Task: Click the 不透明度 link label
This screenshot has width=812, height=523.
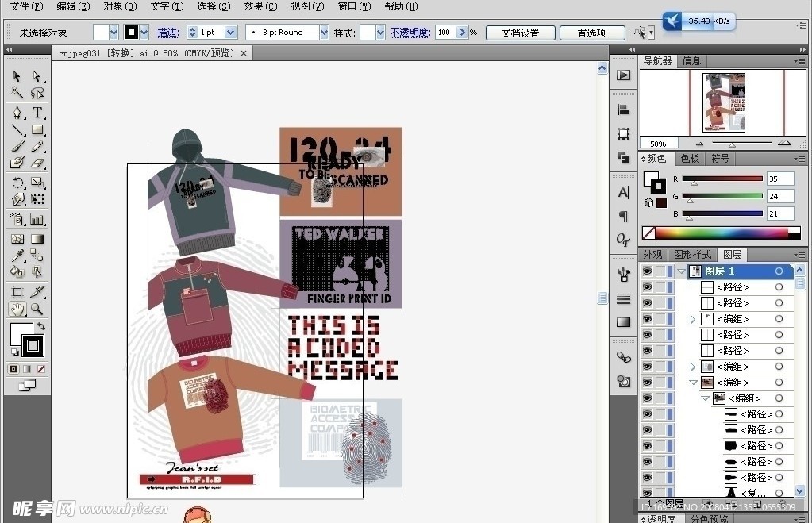Action: (x=410, y=33)
